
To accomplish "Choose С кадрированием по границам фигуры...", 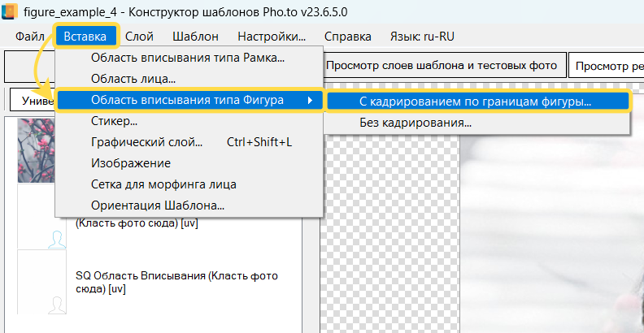I will 476,102.
